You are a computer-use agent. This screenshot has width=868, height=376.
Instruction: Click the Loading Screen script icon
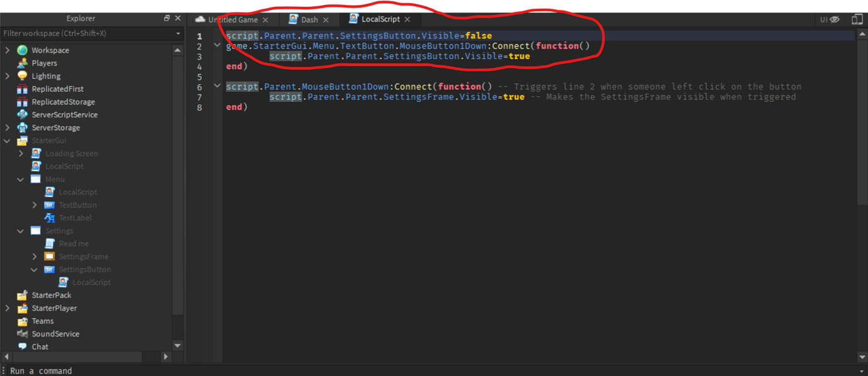[x=36, y=153]
